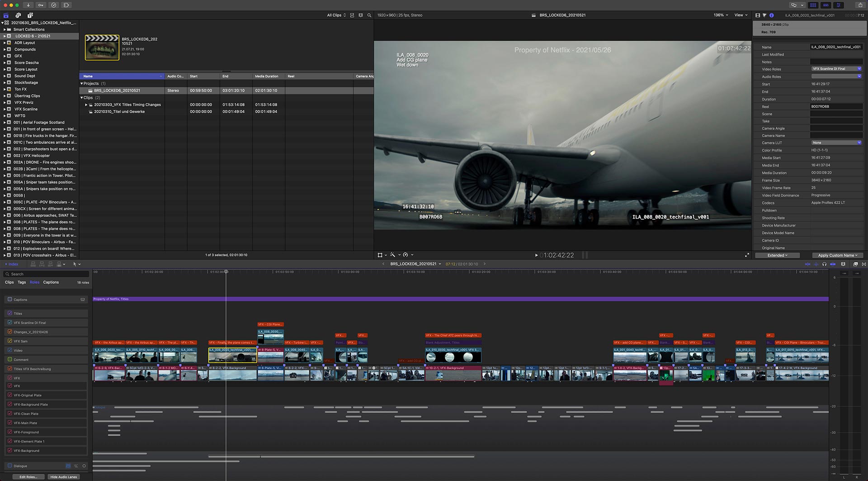Viewport: 868px width, 481px height.
Task: Toggle the VFX Scanline DI Final role checkbox
Action: tap(10, 323)
